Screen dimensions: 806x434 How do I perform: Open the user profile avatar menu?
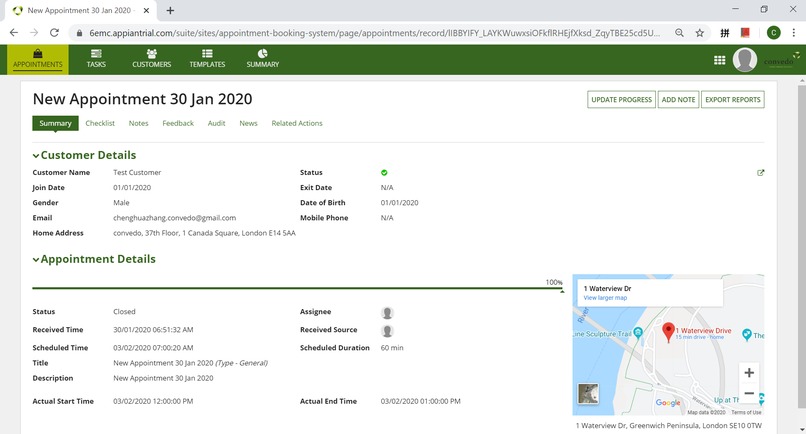pyautogui.click(x=745, y=60)
